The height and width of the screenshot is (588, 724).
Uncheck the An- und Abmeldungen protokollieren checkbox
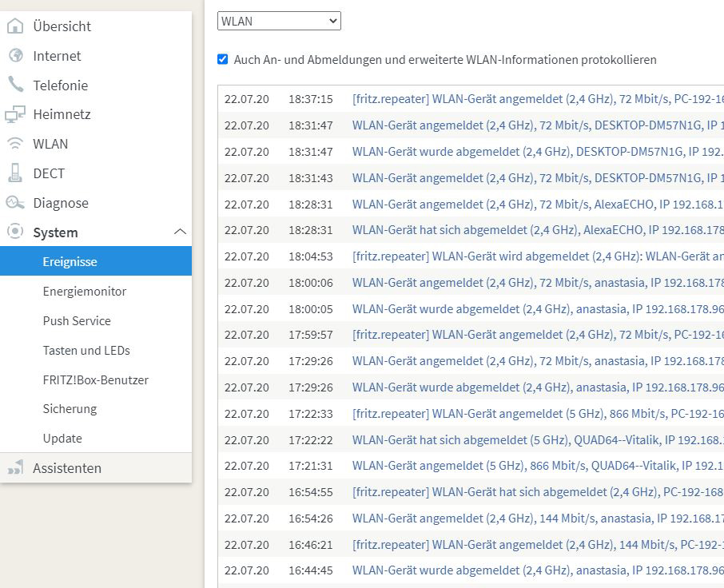pos(223,59)
